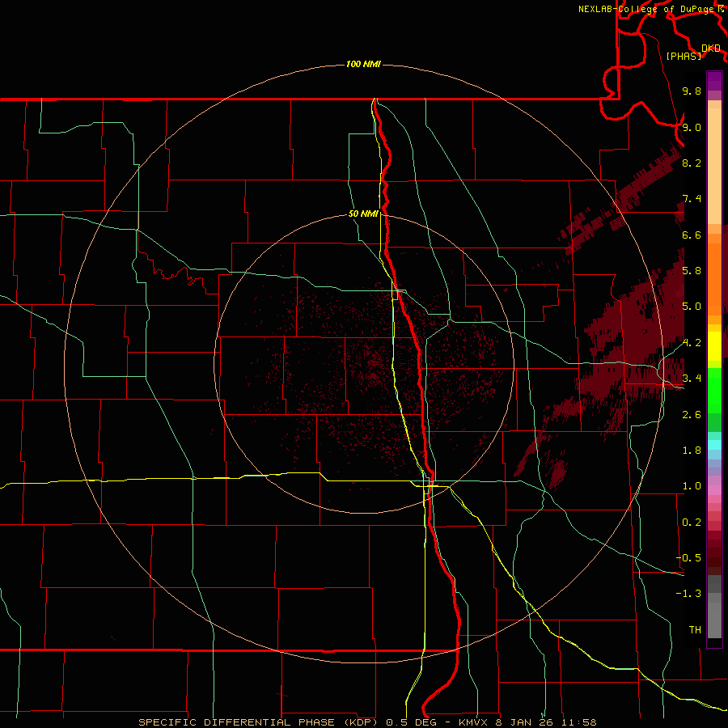Click the [PHAS] units label
The width and height of the screenshot is (728, 728).
[x=684, y=56]
